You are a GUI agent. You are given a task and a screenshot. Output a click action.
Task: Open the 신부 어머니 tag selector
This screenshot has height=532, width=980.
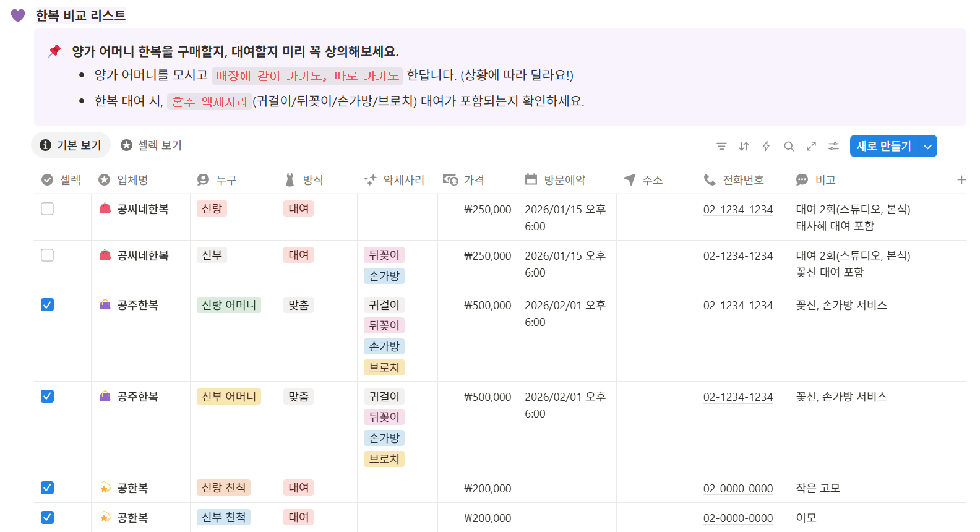click(229, 397)
